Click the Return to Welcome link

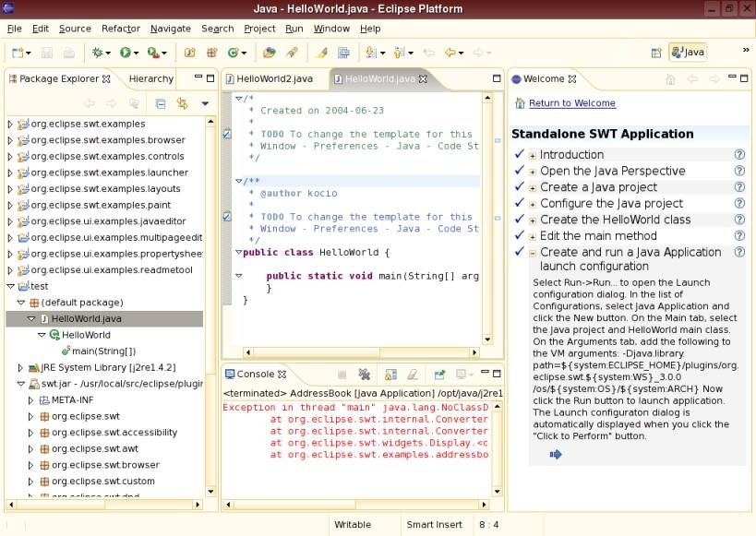pos(571,103)
